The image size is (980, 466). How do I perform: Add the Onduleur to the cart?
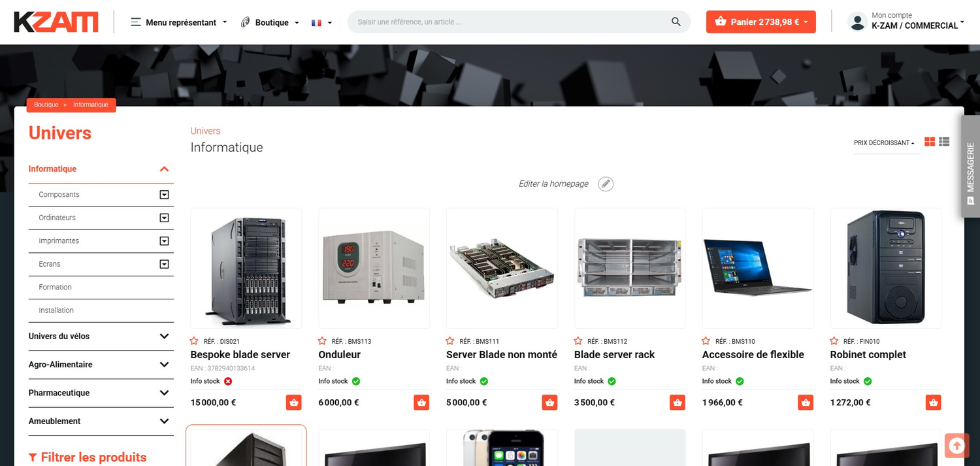pos(421,403)
